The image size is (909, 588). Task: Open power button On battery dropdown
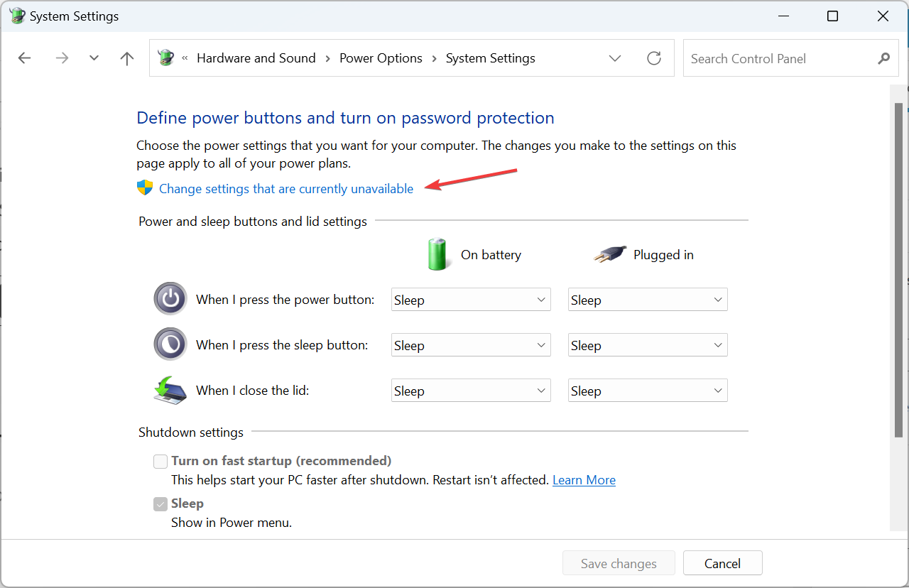click(471, 300)
